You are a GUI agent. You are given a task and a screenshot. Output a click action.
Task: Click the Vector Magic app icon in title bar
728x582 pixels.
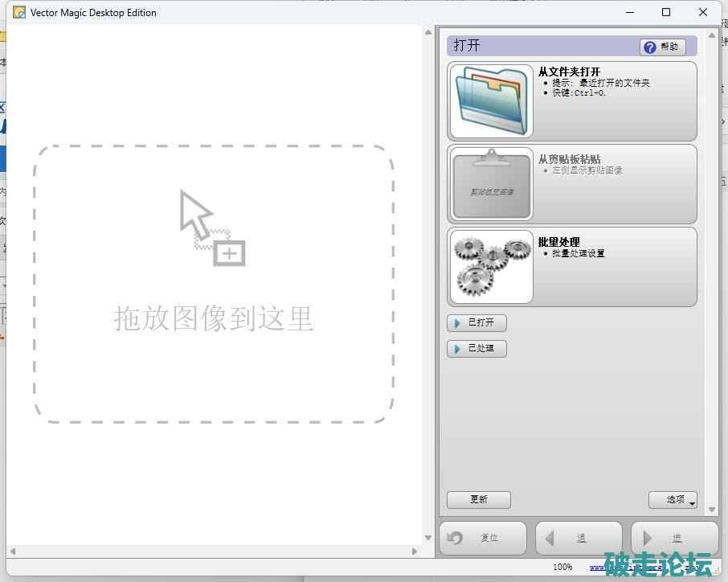click(x=19, y=13)
